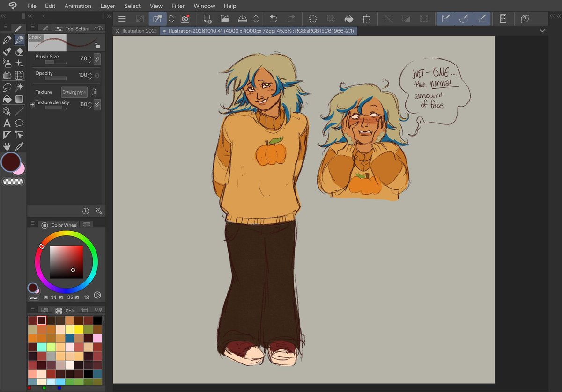Toggle snap to special ruler

coord(464,19)
